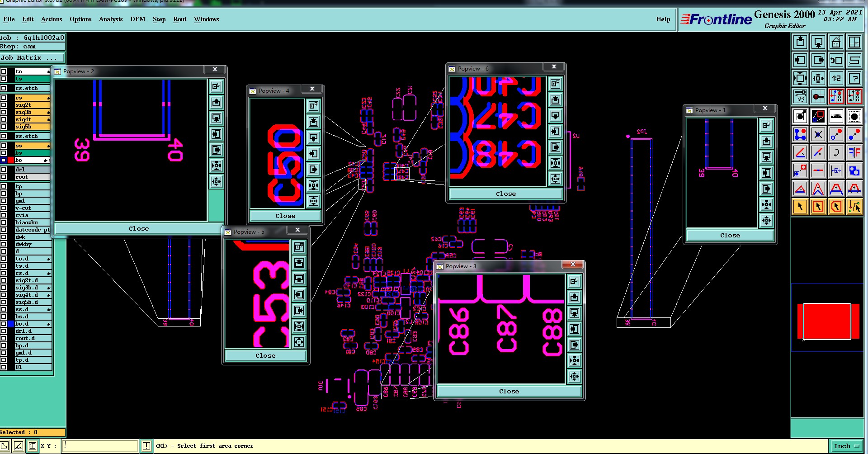The image size is (868, 454).
Task: Click the pan left icon in main toolbar
Action: click(x=800, y=60)
